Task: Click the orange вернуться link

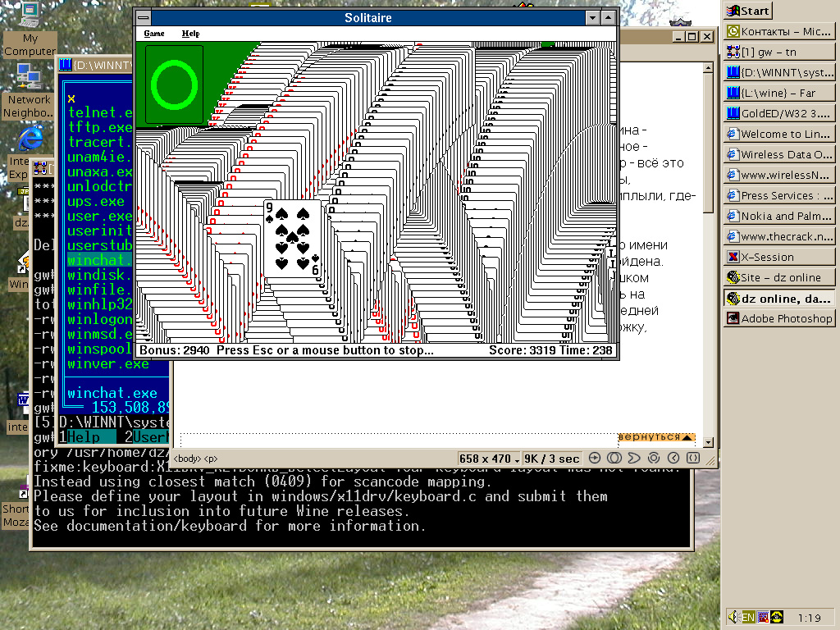Action: tap(657, 436)
